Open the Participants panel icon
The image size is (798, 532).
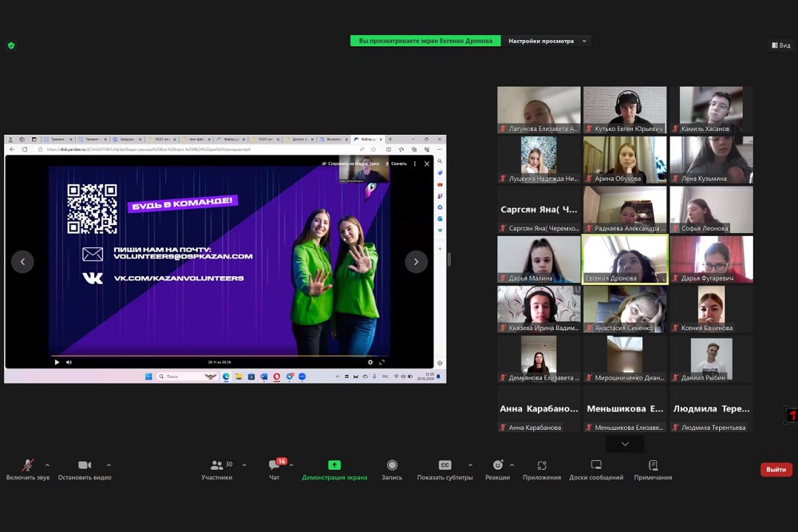pyautogui.click(x=216, y=465)
